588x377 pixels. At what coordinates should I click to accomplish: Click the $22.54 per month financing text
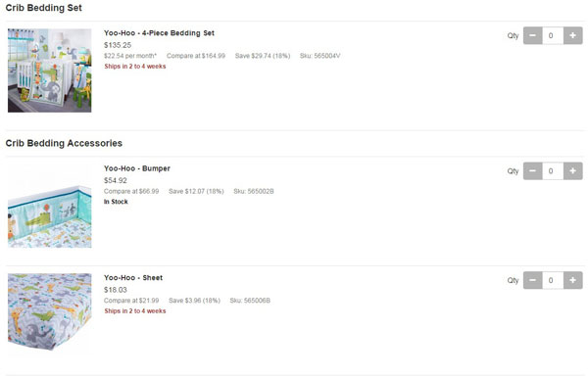pyautogui.click(x=130, y=56)
